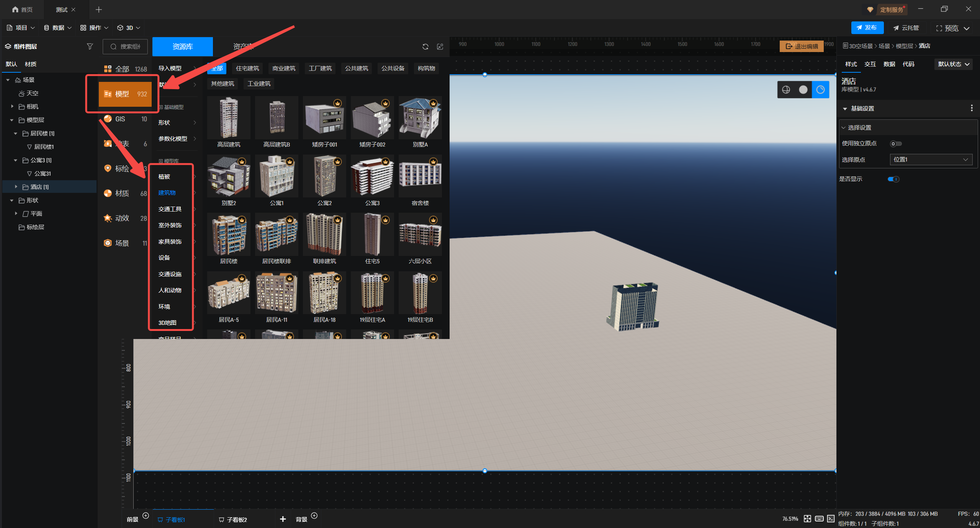Open the keyboard shortcuts icon in bottom bar
The image size is (980, 528).
click(819, 519)
